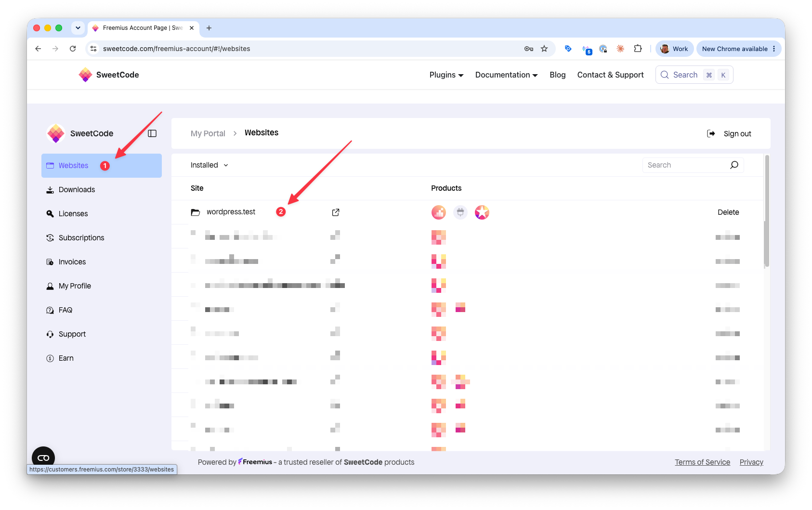The height and width of the screenshot is (510, 812).
Task: Go to Licenses in the sidebar
Action: pyautogui.click(x=101, y=214)
